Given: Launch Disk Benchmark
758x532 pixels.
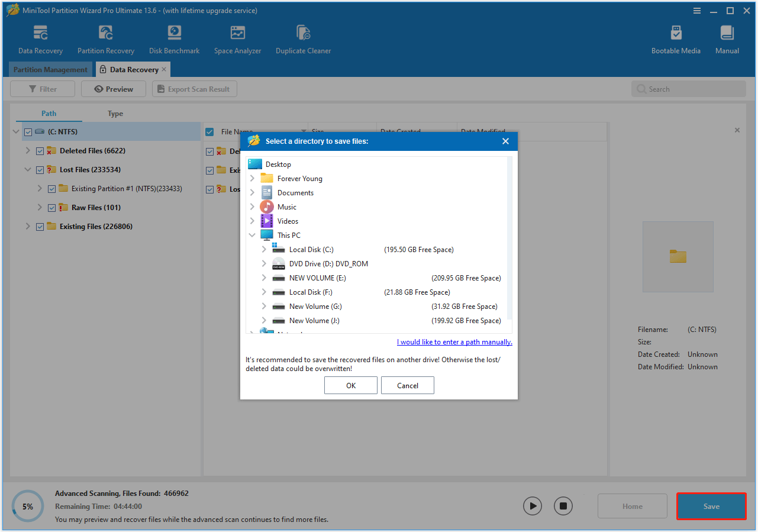Looking at the screenshot, I should pyautogui.click(x=174, y=38).
